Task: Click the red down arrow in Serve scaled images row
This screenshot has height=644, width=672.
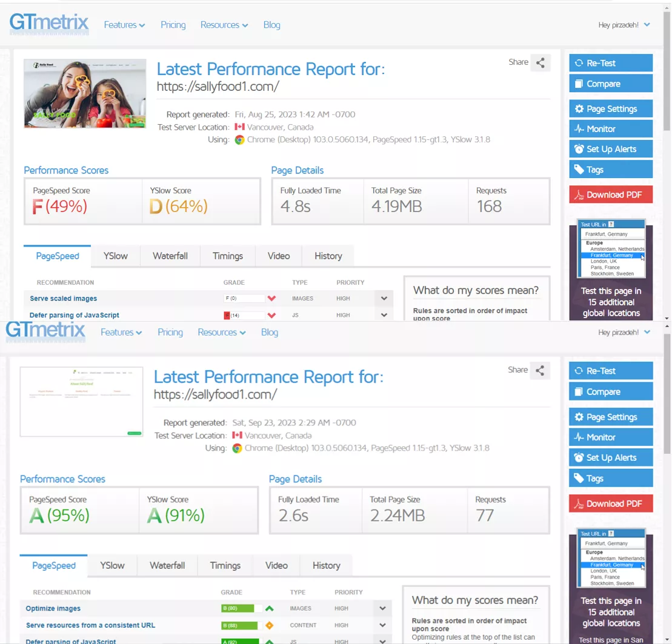Action: (x=271, y=298)
